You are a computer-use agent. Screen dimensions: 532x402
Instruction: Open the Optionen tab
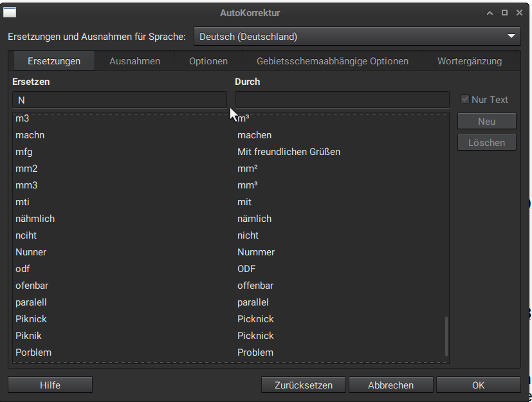[x=208, y=61]
